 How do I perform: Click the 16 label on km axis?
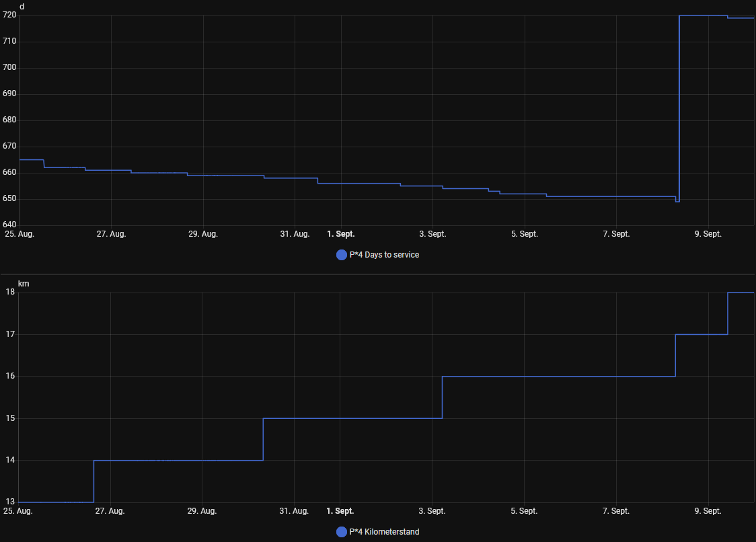10,376
